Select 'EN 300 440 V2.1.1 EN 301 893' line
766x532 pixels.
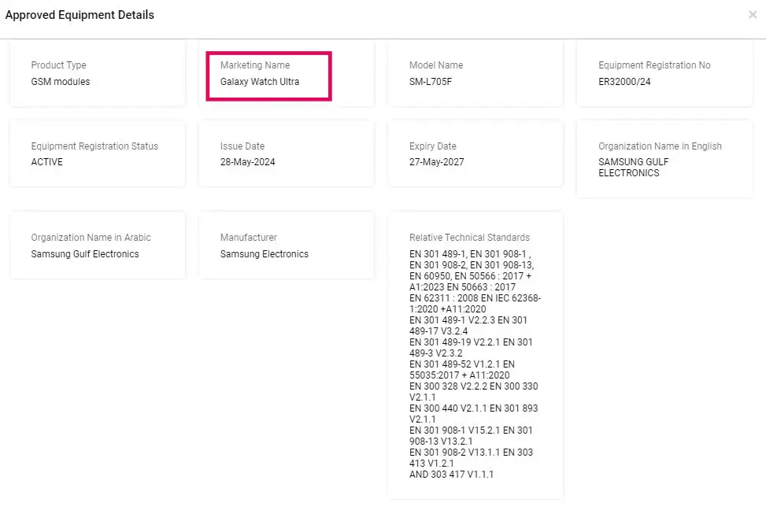[474, 408]
